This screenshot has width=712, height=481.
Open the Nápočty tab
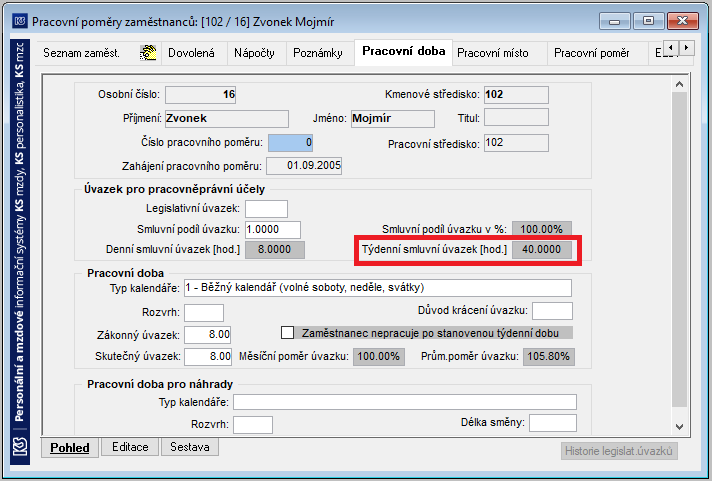tap(254, 53)
